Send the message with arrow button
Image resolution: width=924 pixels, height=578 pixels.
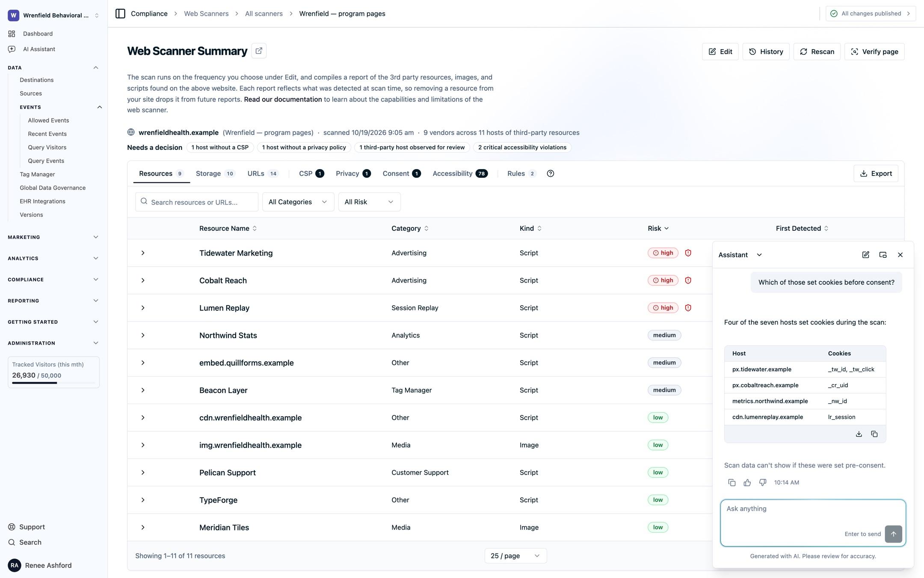click(x=893, y=534)
